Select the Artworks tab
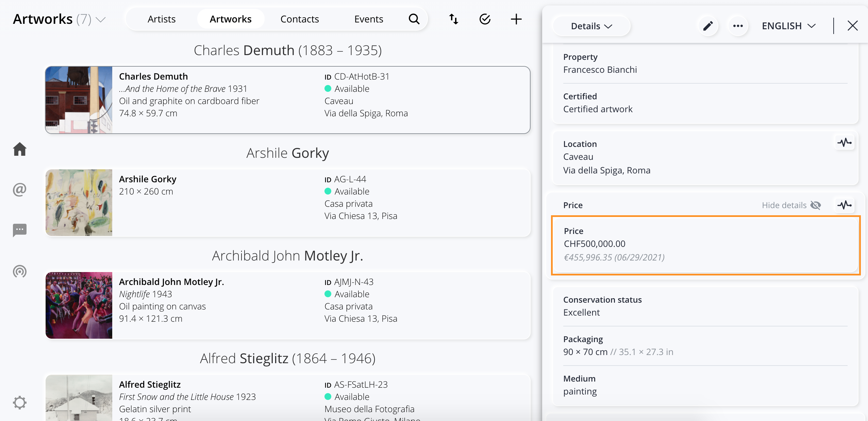868x421 pixels. point(231,19)
